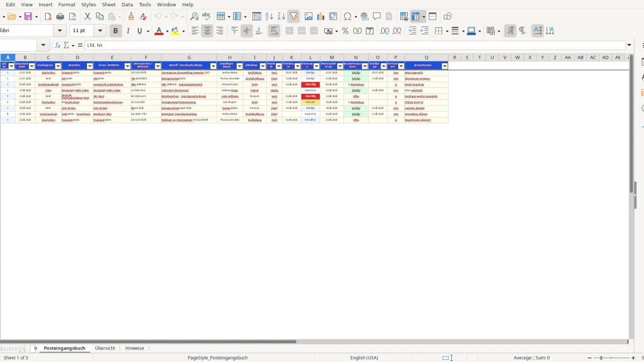Click Increase Indent icon

click(x=412, y=31)
